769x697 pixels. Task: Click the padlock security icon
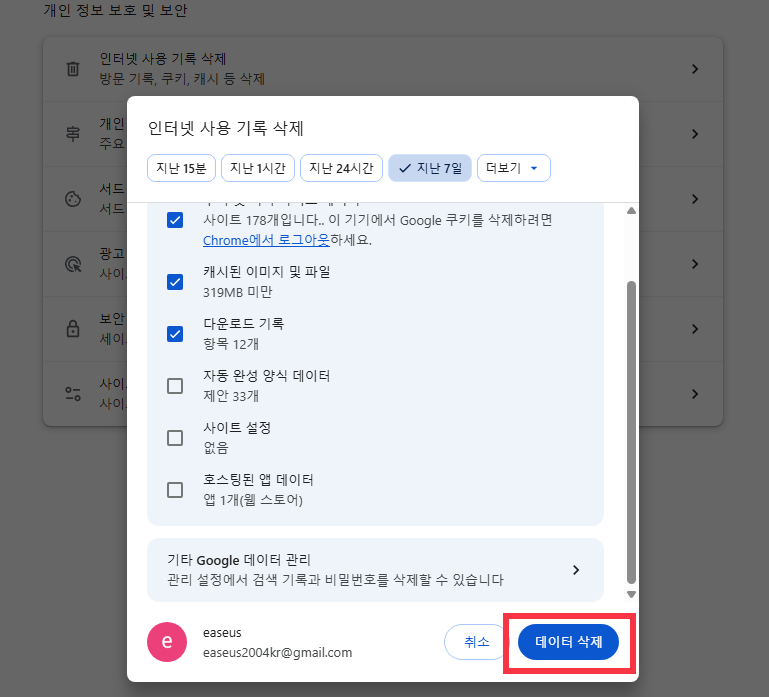pos(73,329)
